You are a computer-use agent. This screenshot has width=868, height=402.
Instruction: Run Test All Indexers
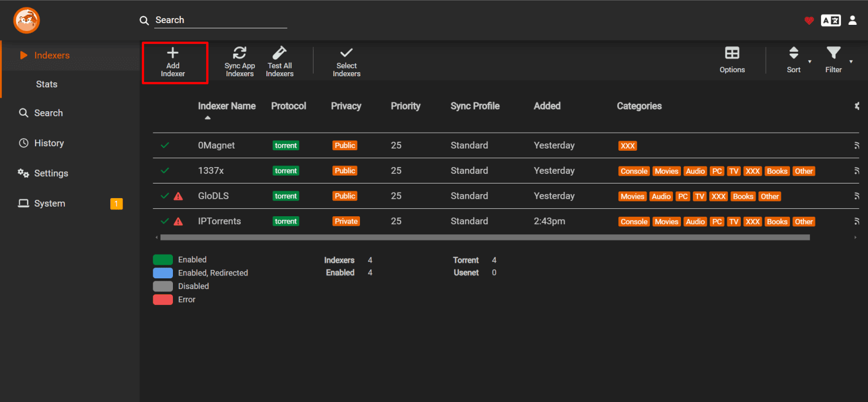279,53
